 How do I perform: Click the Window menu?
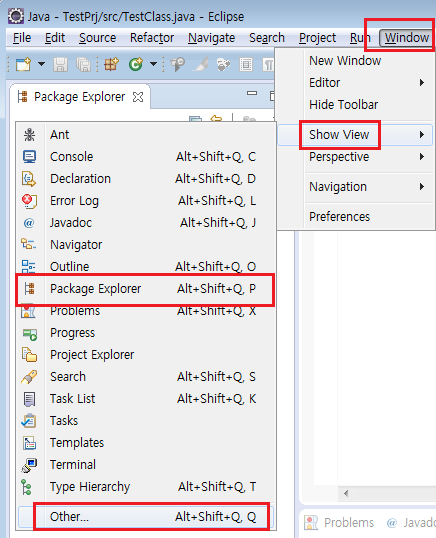tap(406, 38)
